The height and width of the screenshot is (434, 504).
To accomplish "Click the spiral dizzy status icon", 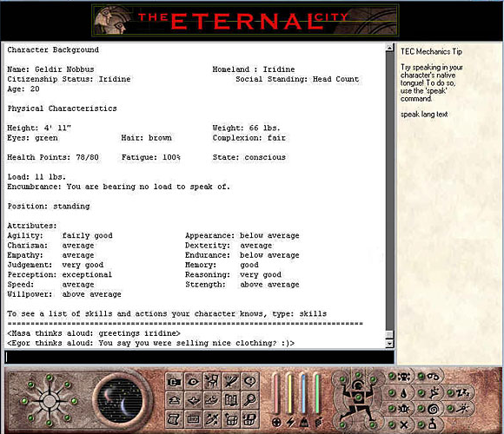I will (x=433, y=409).
